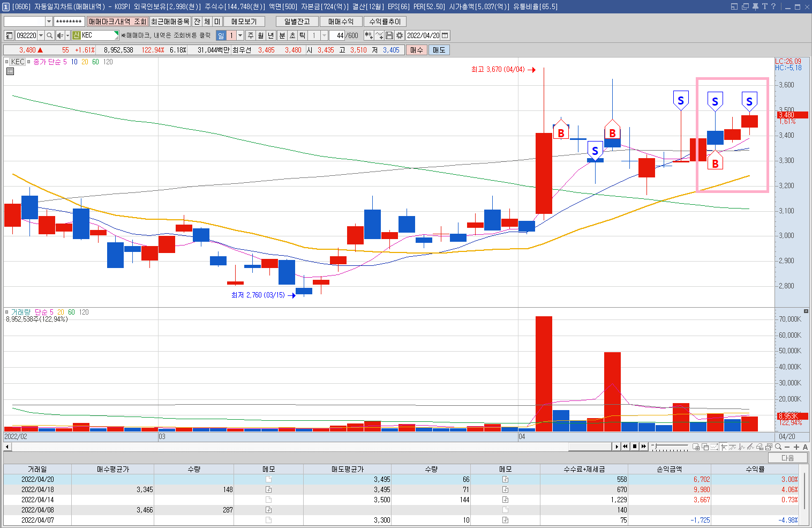Open memo icon in the 2022/04/18 row
This screenshot has height=528, width=812.
pyautogui.click(x=268, y=489)
